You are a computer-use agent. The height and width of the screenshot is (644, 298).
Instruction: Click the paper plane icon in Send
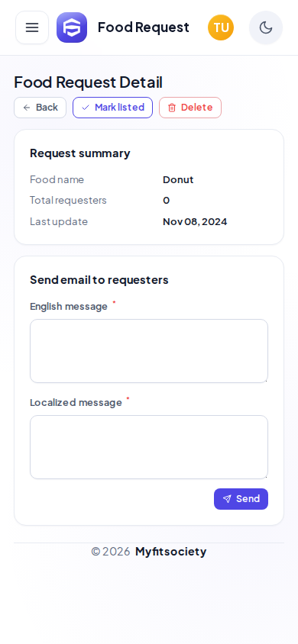227,499
